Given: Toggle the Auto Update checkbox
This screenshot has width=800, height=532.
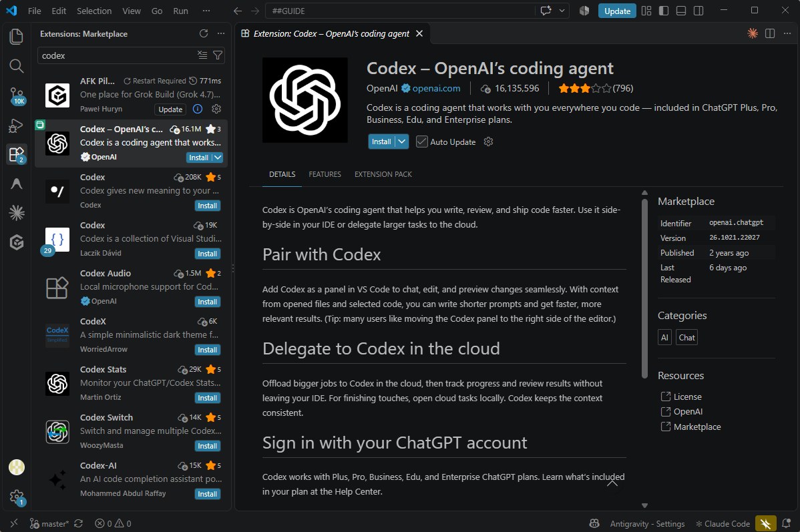Looking at the screenshot, I should click(421, 142).
